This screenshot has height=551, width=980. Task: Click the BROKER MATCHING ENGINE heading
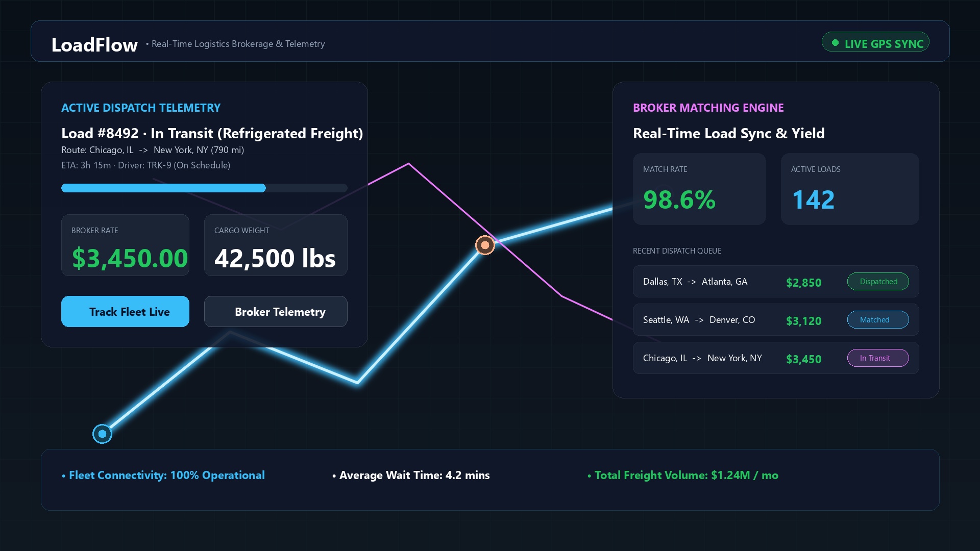708,108
